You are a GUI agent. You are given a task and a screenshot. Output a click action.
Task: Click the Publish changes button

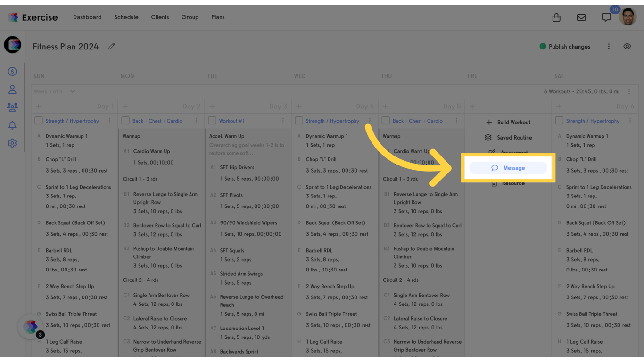pos(565,47)
